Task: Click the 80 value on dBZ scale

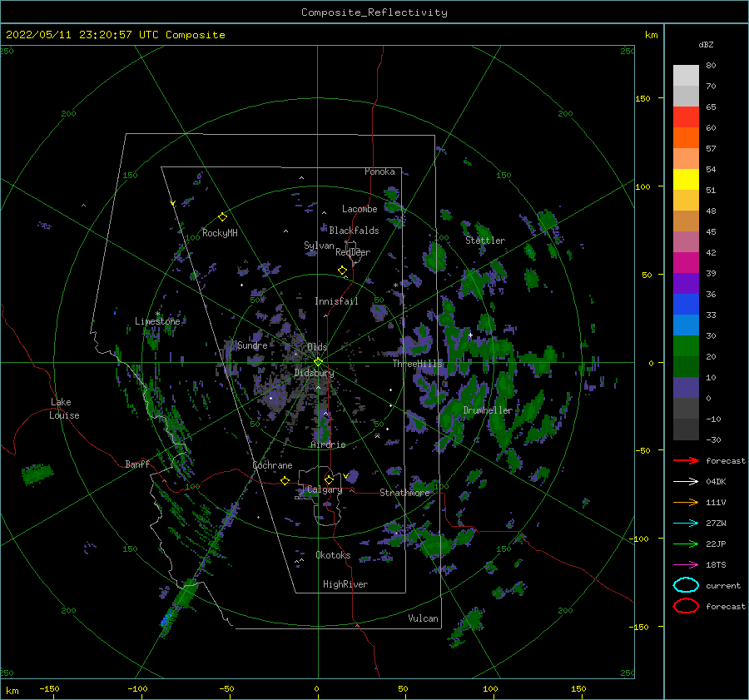Action: (x=711, y=66)
